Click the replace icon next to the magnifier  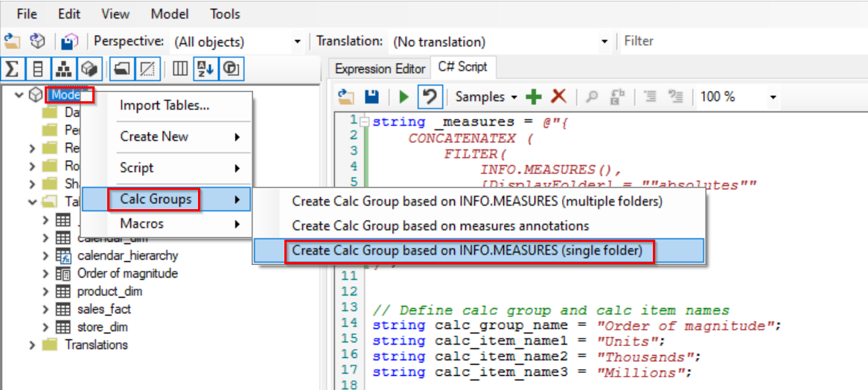[x=616, y=97]
